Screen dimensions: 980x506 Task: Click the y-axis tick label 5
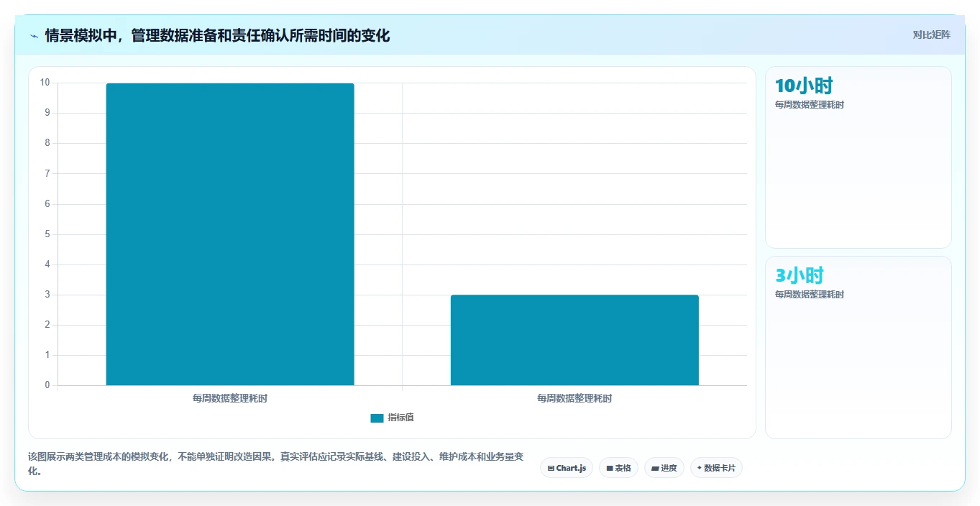[47, 234]
